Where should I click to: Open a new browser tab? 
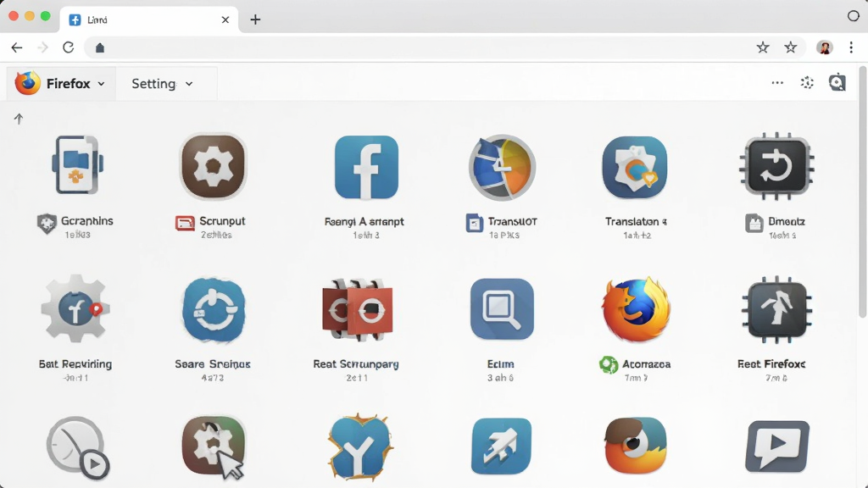click(255, 20)
